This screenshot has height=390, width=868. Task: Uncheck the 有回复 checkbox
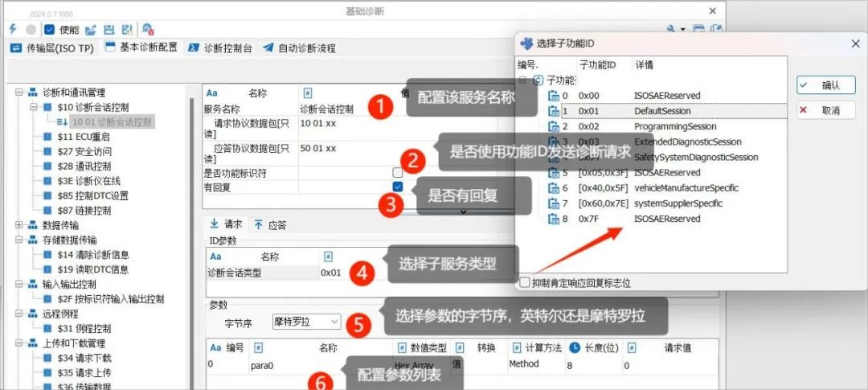pyautogui.click(x=398, y=187)
